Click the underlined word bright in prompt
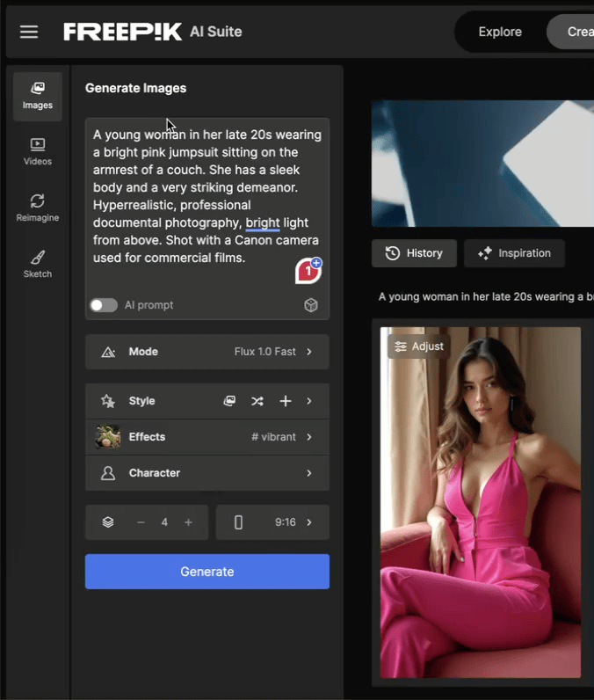The height and width of the screenshot is (700, 594). point(263,222)
